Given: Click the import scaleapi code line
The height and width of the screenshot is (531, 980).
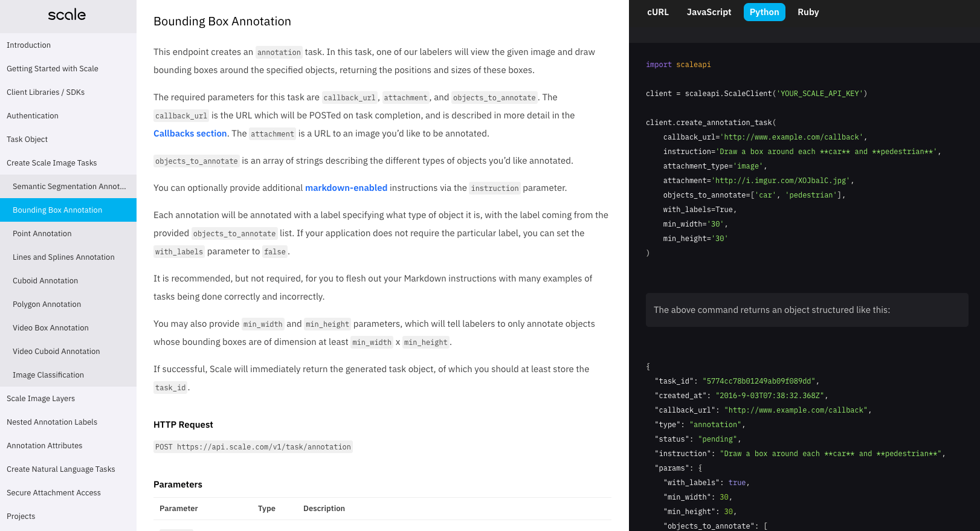Looking at the screenshot, I should coord(679,65).
